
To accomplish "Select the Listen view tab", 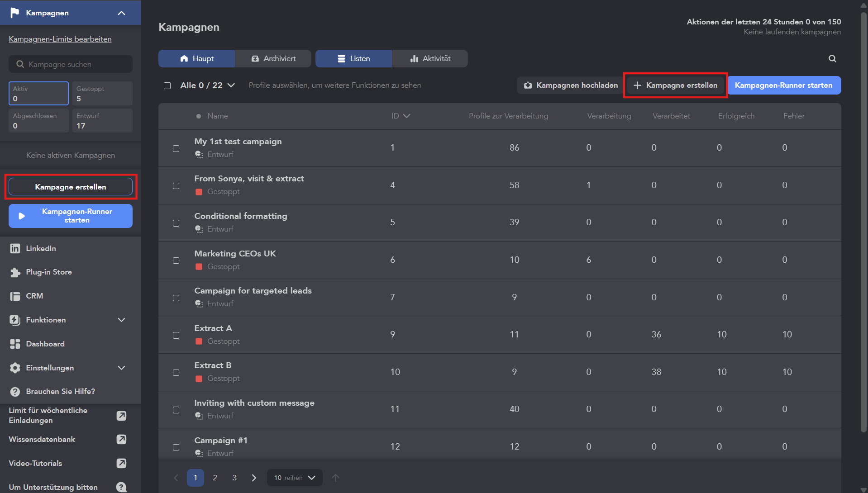I will pos(353,59).
